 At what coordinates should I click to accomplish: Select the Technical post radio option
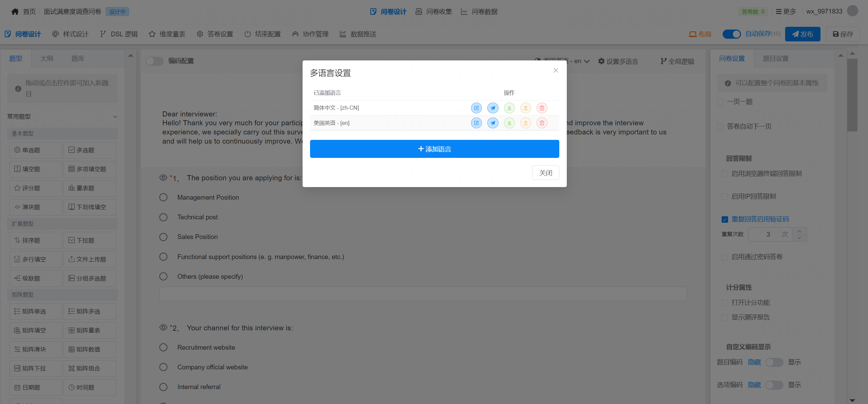(163, 217)
